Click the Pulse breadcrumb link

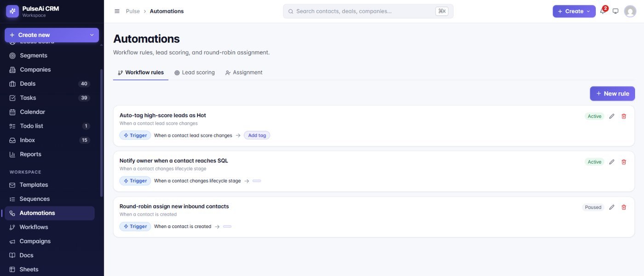click(x=133, y=11)
